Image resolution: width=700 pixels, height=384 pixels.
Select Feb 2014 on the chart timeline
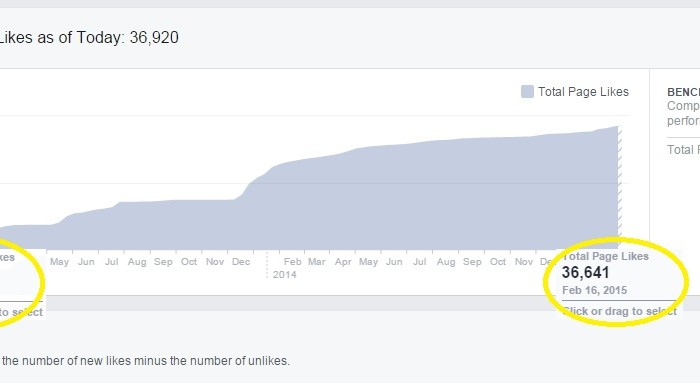coord(292,262)
